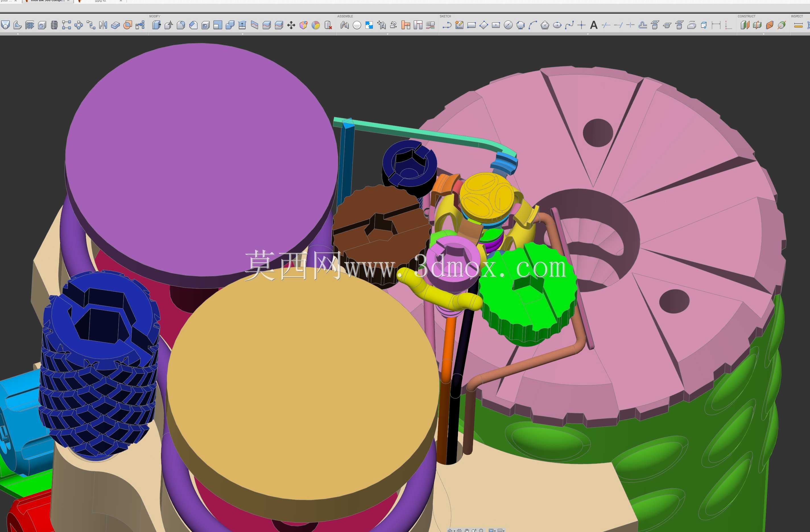Pick Axis Through Cylinder tool

(x=782, y=25)
